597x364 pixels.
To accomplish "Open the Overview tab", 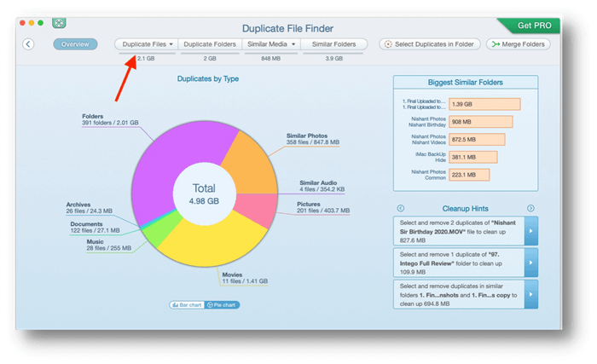I will click(75, 44).
